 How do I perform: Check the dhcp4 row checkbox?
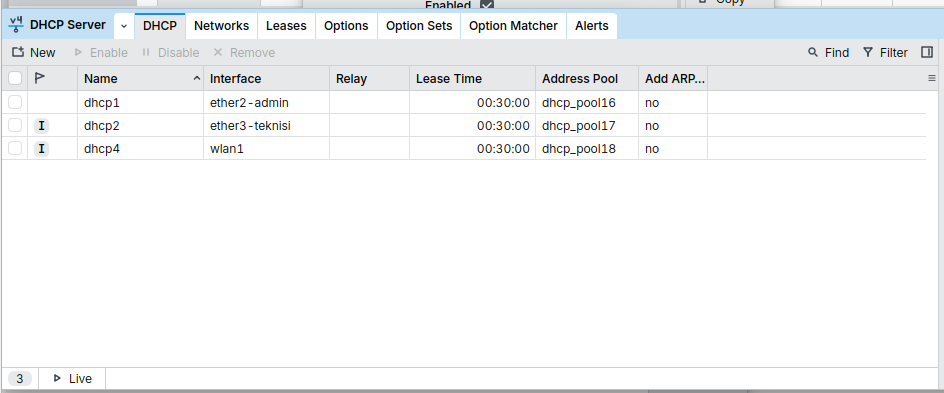15,148
